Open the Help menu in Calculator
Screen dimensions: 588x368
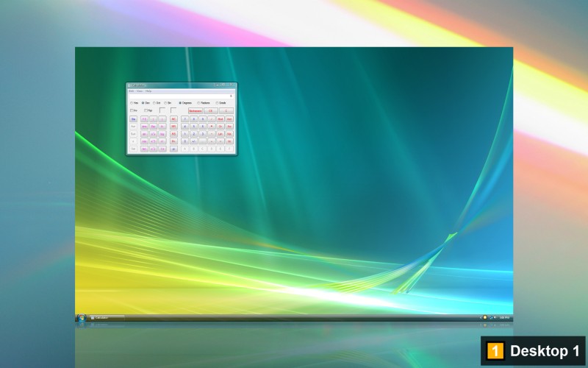pyautogui.click(x=148, y=91)
